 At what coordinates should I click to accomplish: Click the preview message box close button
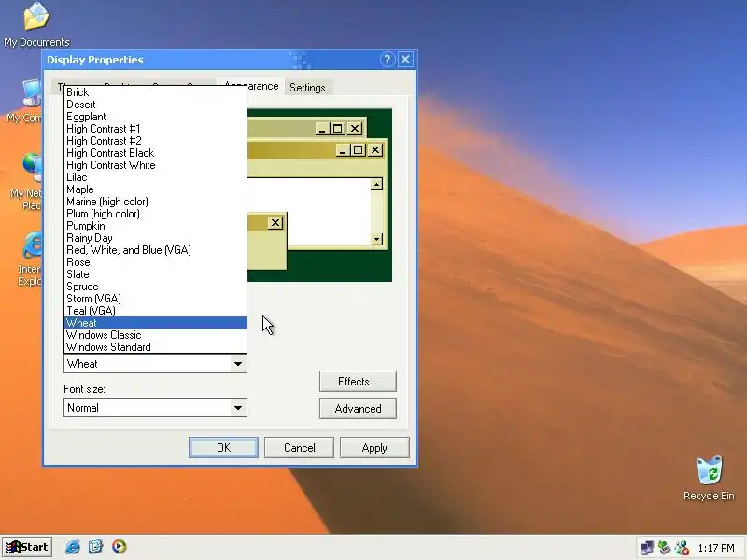coord(275,222)
